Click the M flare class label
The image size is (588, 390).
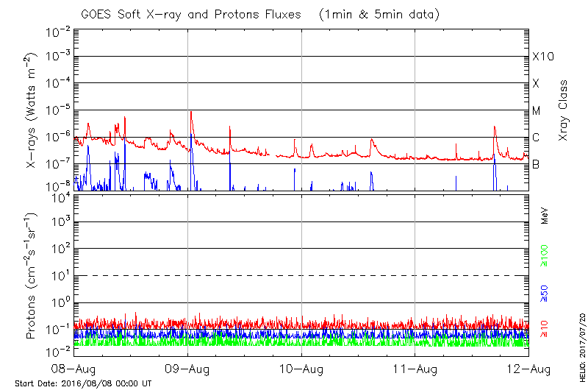click(537, 111)
